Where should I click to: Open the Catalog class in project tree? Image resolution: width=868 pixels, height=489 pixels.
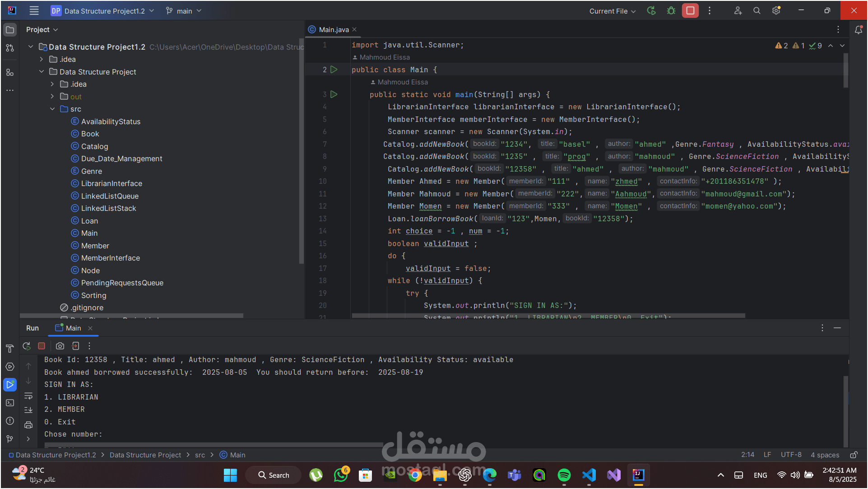click(x=94, y=146)
